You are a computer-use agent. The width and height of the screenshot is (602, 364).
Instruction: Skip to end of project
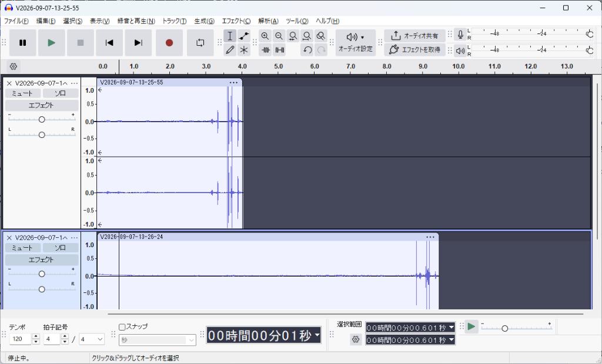point(138,43)
